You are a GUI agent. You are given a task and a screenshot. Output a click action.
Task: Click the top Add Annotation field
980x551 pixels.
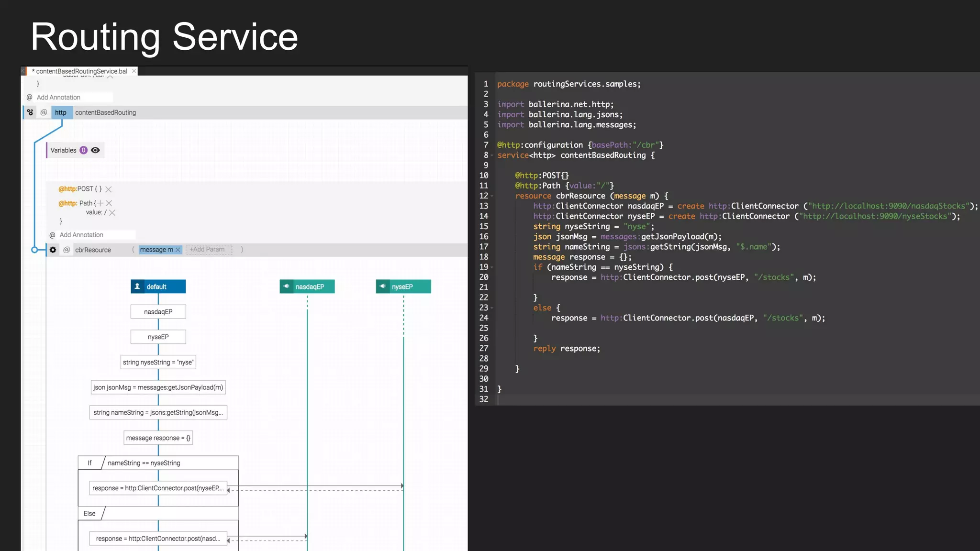pos(74,97)
